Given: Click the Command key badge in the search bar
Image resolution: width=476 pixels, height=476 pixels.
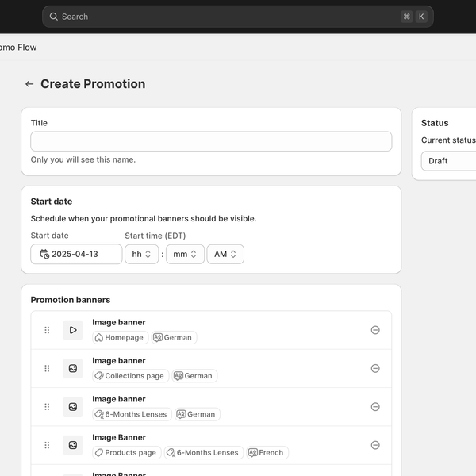Looking at the screenshot, I should pyautogui.click(x=407, y=17).
